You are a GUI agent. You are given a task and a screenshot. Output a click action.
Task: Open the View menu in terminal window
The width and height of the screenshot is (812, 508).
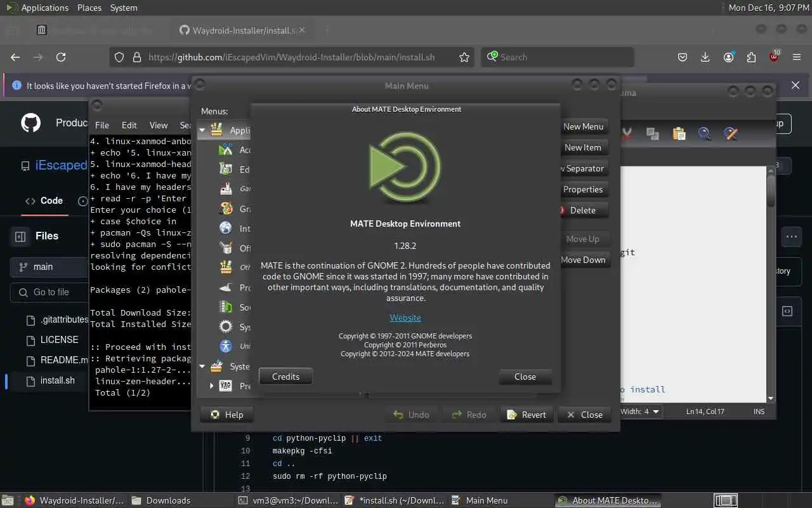(159, 125)
